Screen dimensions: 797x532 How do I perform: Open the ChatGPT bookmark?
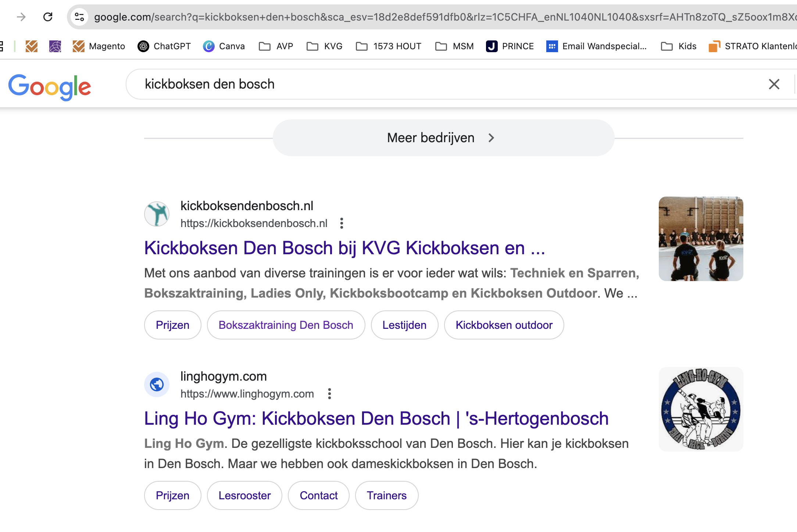164,46
